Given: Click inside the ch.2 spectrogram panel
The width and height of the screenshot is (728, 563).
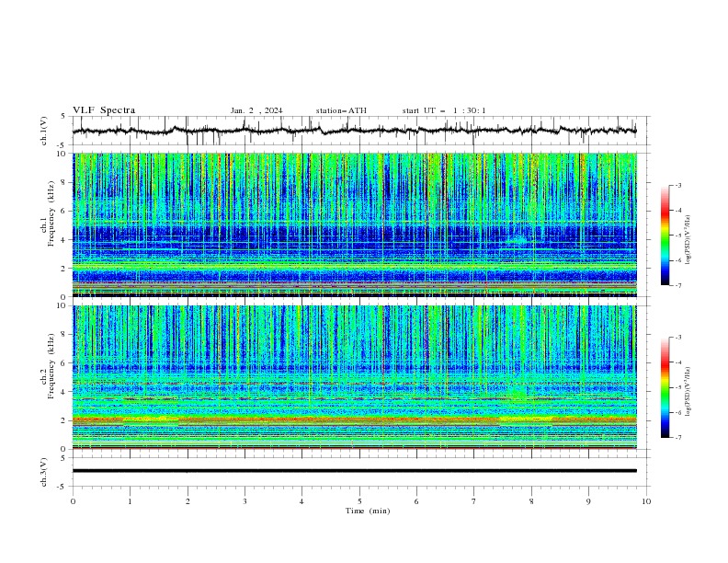Looking at the screenshot, I should tap(355, 377).
